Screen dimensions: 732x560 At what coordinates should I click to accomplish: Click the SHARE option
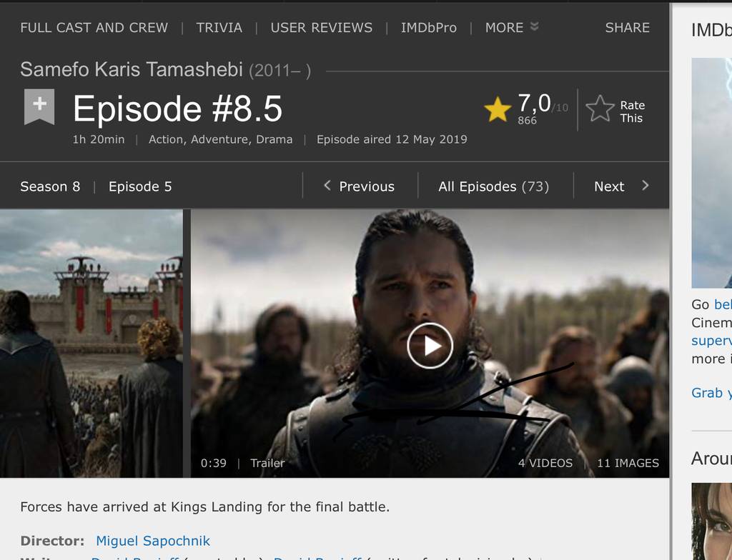[627, 28]
